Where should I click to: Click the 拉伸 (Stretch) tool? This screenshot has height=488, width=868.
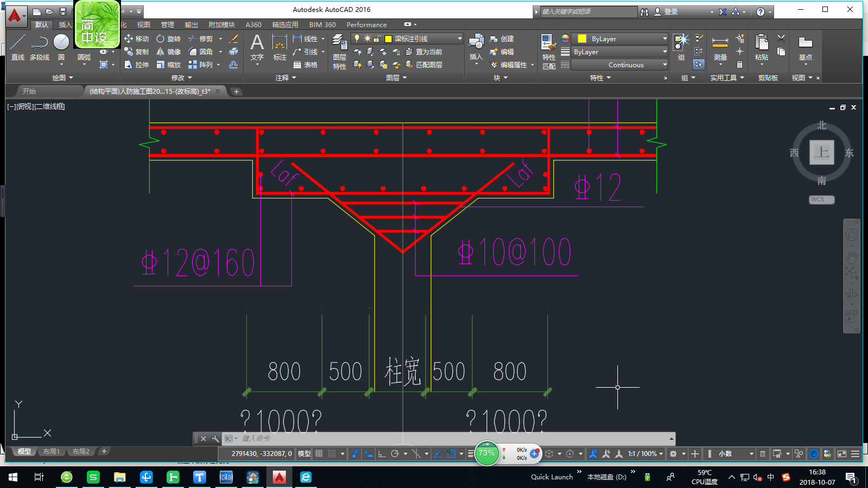click(x=136, y=65)
